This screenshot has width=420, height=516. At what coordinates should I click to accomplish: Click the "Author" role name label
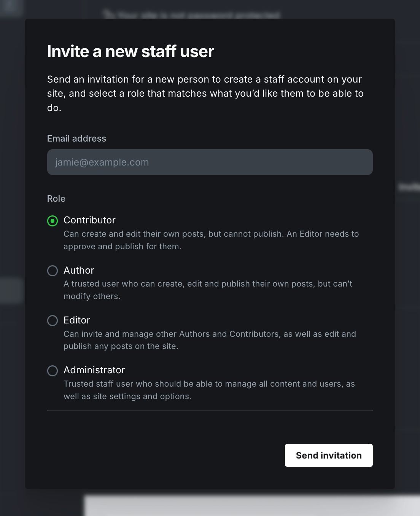point(79,270)
